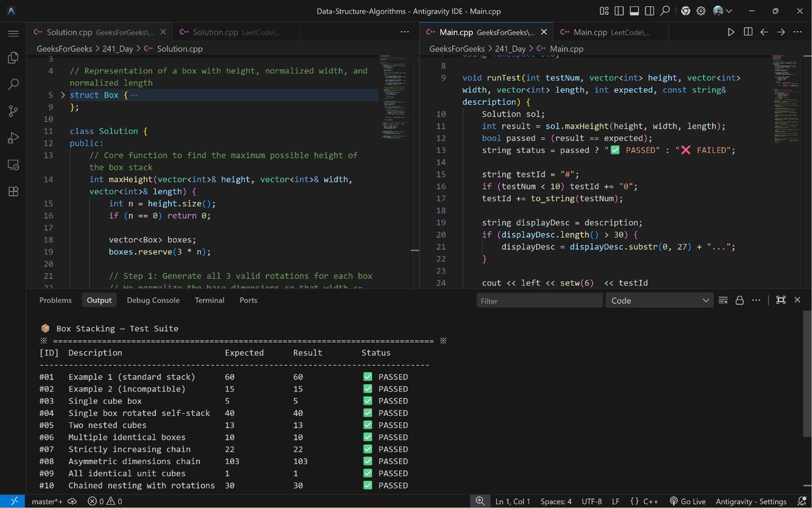The height and width of the screenshot is (508, 812).
Task: Click the zoom icon in status bar
Action: pos(480,501)
